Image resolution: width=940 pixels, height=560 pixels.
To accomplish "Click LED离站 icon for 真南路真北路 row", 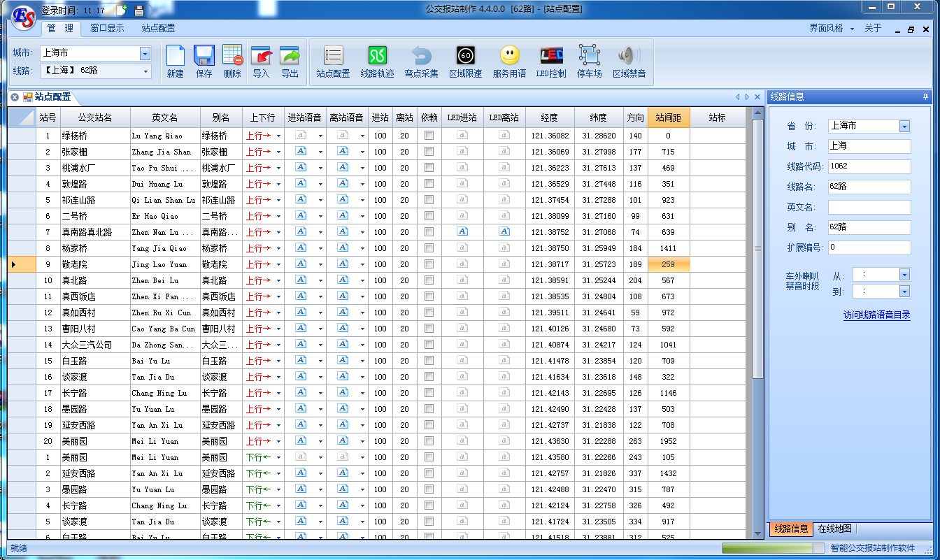I will tap(504, 231).
